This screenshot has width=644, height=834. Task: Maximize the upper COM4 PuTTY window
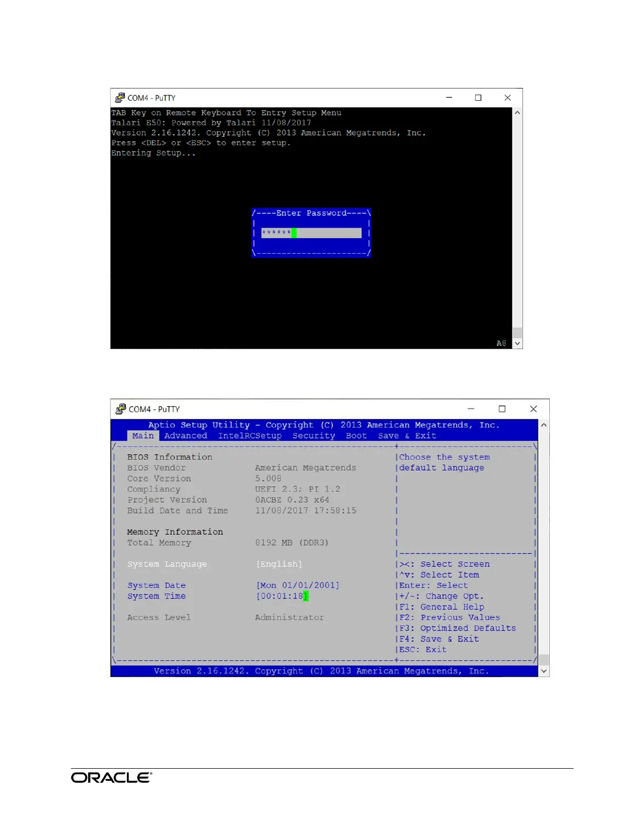coord(478,98)
